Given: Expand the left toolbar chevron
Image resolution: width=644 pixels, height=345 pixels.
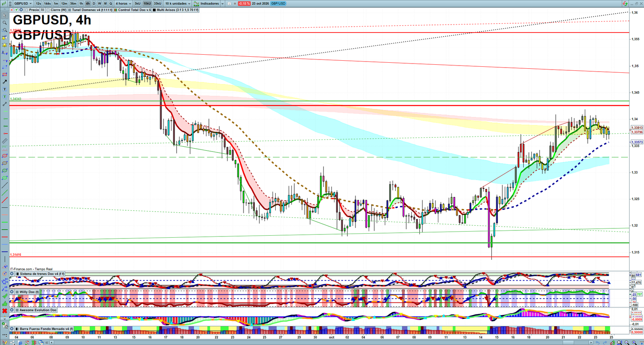Looking at the screenshot, I should coord(5,318).
